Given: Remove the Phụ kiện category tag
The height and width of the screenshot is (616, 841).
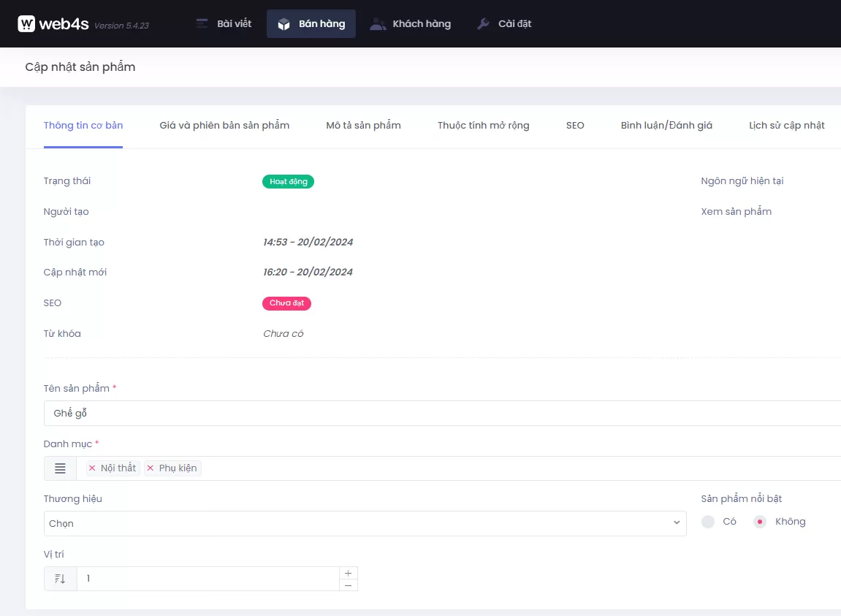Looking at the screenshot, I should point(151,468).
